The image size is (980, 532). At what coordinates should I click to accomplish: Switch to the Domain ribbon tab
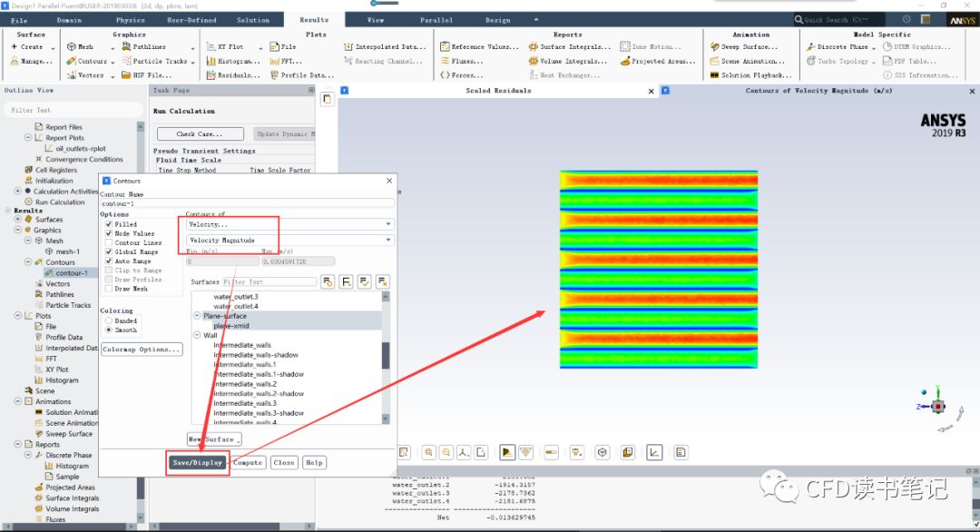click(x=69, y=20)
